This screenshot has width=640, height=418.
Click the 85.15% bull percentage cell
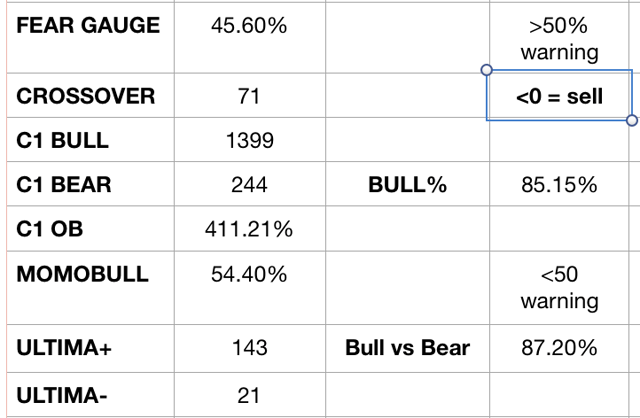click(x=559, y=184)
